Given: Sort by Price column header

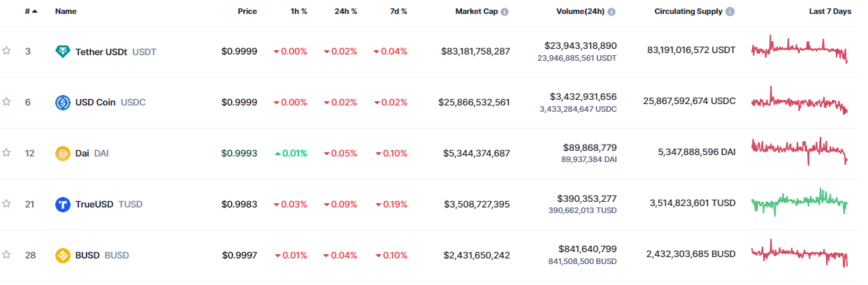Looking at the screenshot, I should tap(246, 12).
